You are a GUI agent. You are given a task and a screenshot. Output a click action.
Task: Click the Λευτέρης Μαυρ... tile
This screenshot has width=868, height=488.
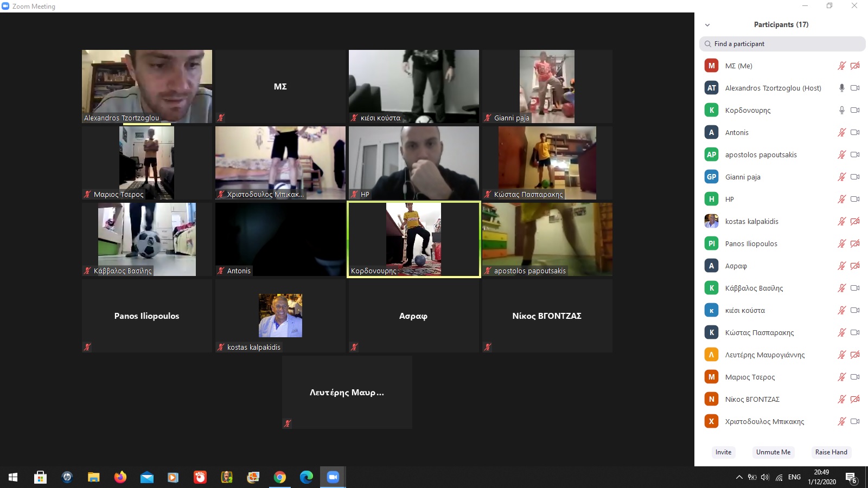click(x=347, y=392)
